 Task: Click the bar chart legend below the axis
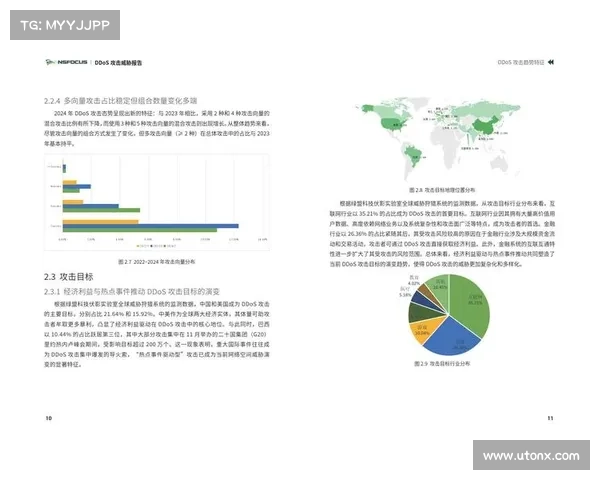[157, 246]
